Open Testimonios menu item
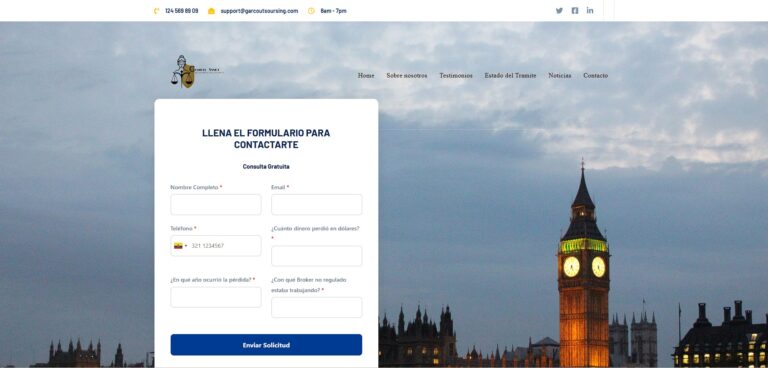The image size is (768, 368). (x=456, y=75)
